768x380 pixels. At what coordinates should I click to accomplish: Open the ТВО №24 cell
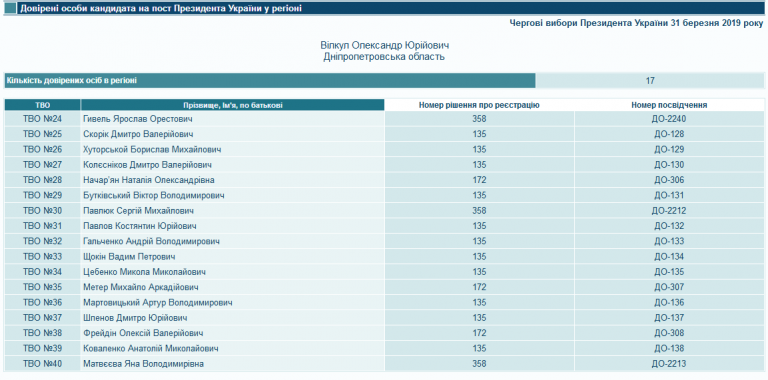click(43, 119)
